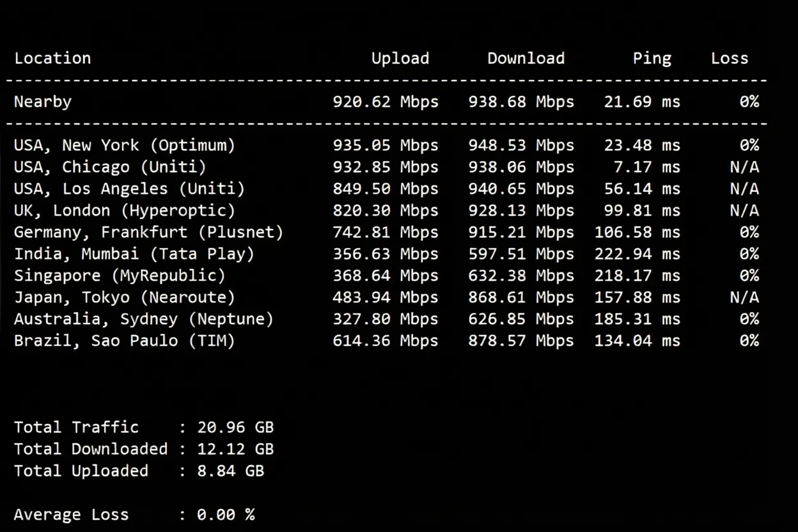Select download value 626.85 Mbps
The height and width of the screenshot is (532, 798).
(x=521, y=319)
